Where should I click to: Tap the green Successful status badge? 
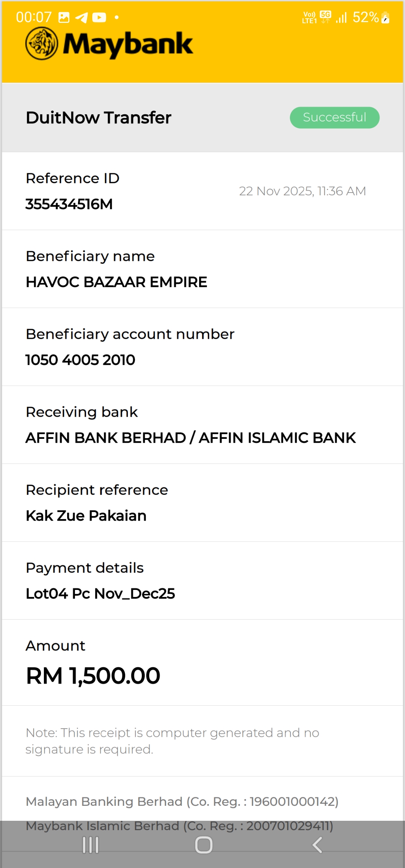(x=334, y=118)
